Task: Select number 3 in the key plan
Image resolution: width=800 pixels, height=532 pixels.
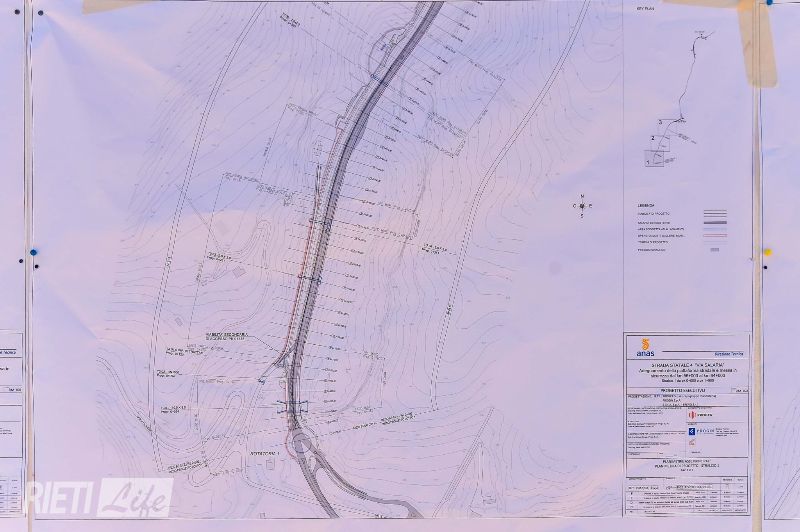Action: 660,122
